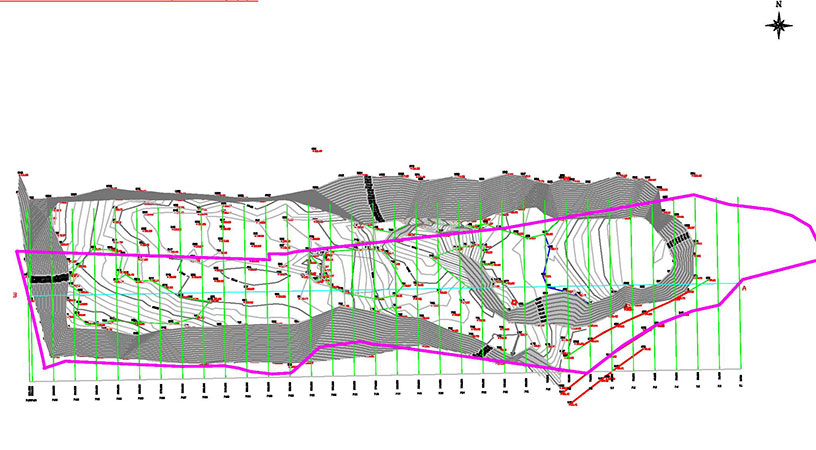The width and height of the screenshot is (816, 450).
Task: Click the red line at top-left corner
Action: (x=130, y=1)
